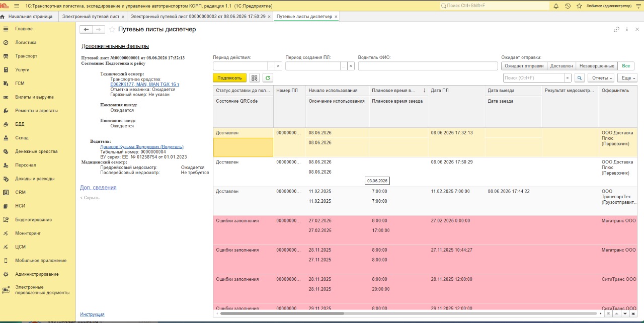
Task: Add page to favorites star icon
Action: point(112,30)
